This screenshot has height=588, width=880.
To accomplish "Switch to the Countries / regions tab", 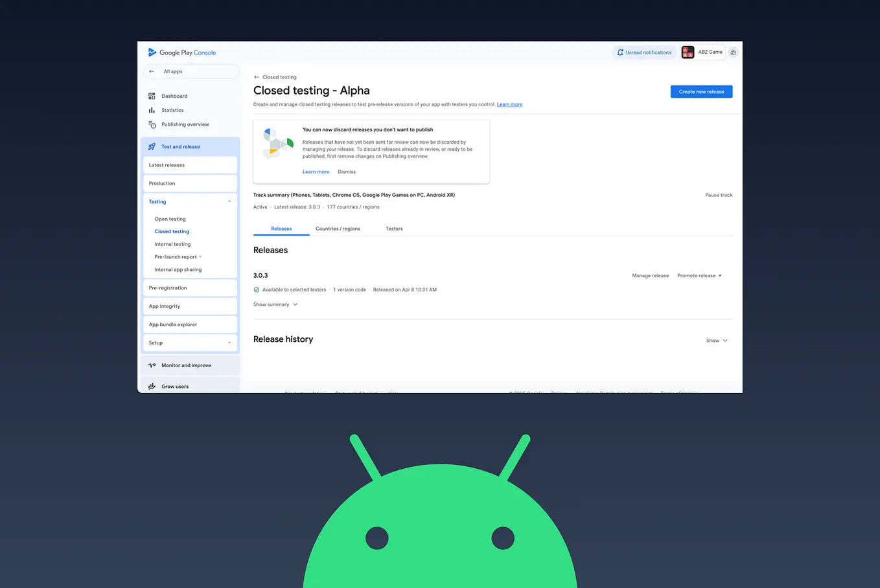I will pyautogui.click(x=338, y=229).
